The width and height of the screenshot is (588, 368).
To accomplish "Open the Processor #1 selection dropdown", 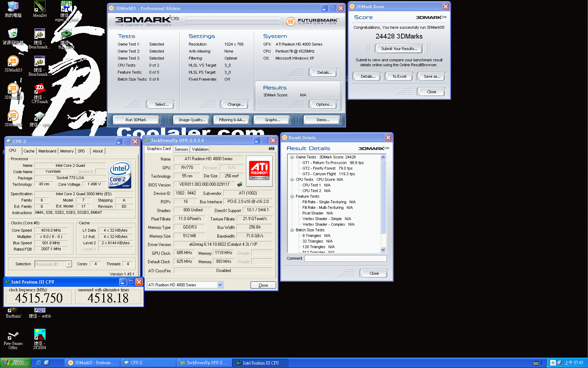I will tap(69, 264).
